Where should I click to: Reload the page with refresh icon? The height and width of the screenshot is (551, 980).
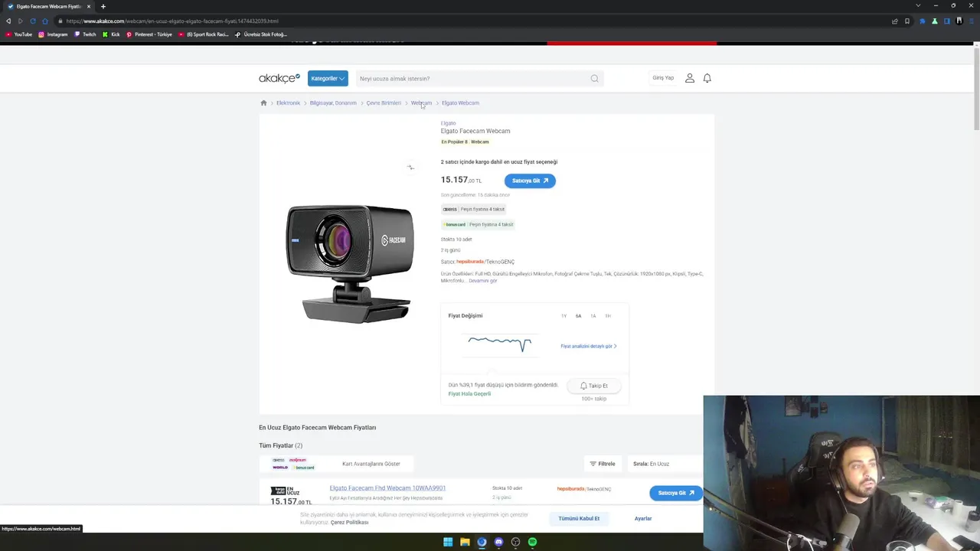(x=33, y=21)
